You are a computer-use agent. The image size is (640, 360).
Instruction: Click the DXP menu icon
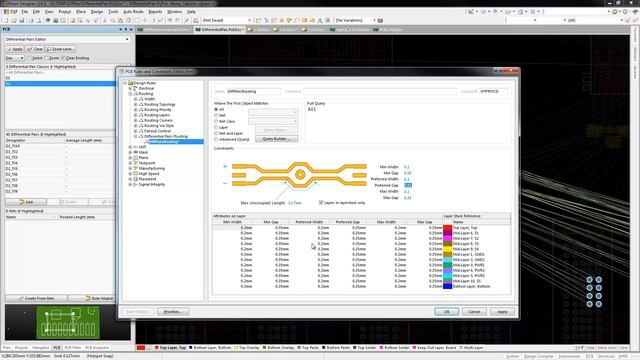pyautogui.click(x=6, y=12)
